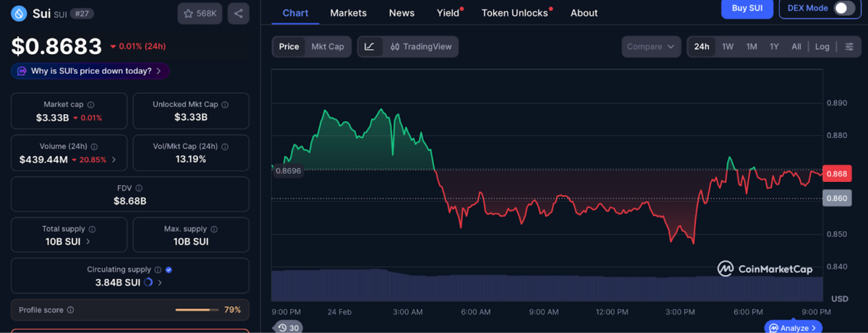Image resolution: width=868 pixels, height=333 pixels.
Task: Click the verified badge next to Circulating supply
Action: click(x=169, y=269)
